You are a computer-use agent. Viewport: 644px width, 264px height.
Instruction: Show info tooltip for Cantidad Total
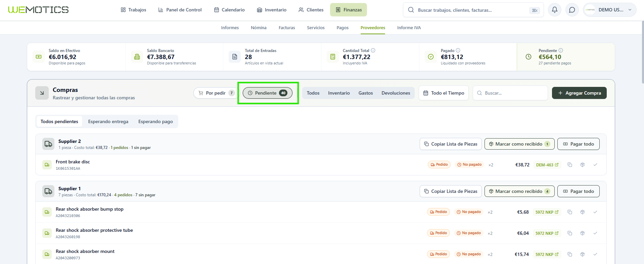pyautogui.click(x=373, y=50)
